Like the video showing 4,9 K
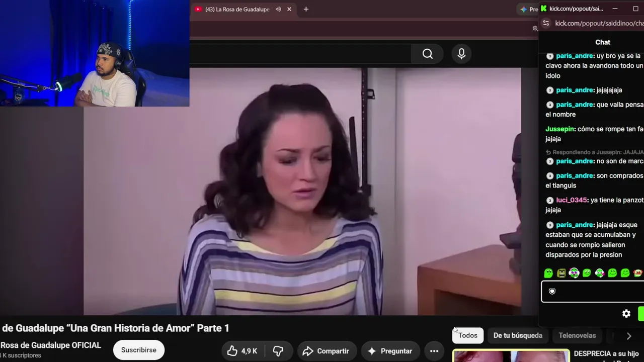 pos(242,351)
